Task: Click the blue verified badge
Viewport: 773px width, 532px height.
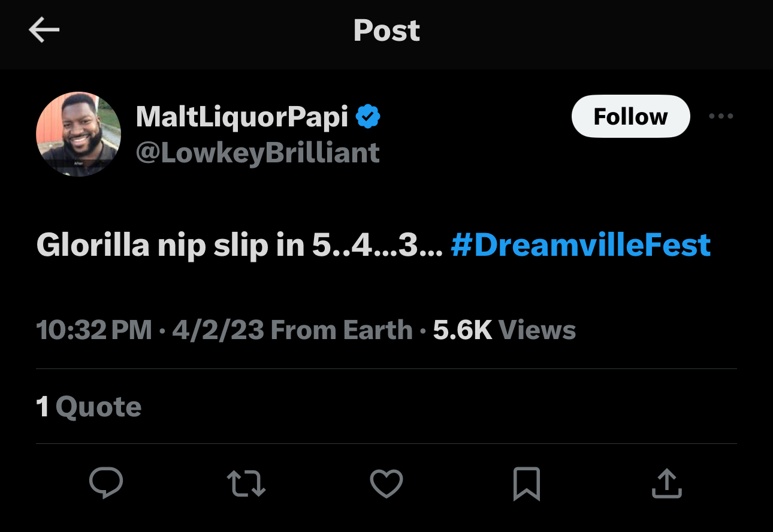Action: coord(368,116)
